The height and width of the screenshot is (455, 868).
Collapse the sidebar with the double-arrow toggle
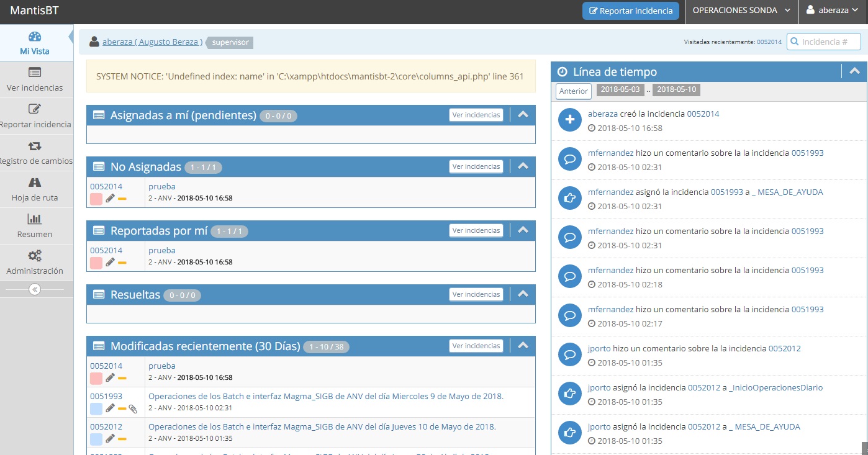click(x=35, y=289)
